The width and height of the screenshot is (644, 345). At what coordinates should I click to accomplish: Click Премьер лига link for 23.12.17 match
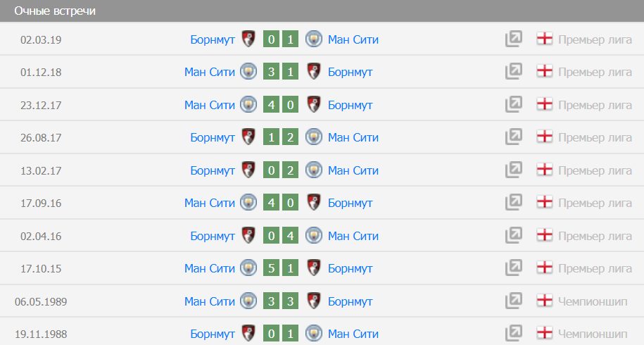(x=595, y=105)
